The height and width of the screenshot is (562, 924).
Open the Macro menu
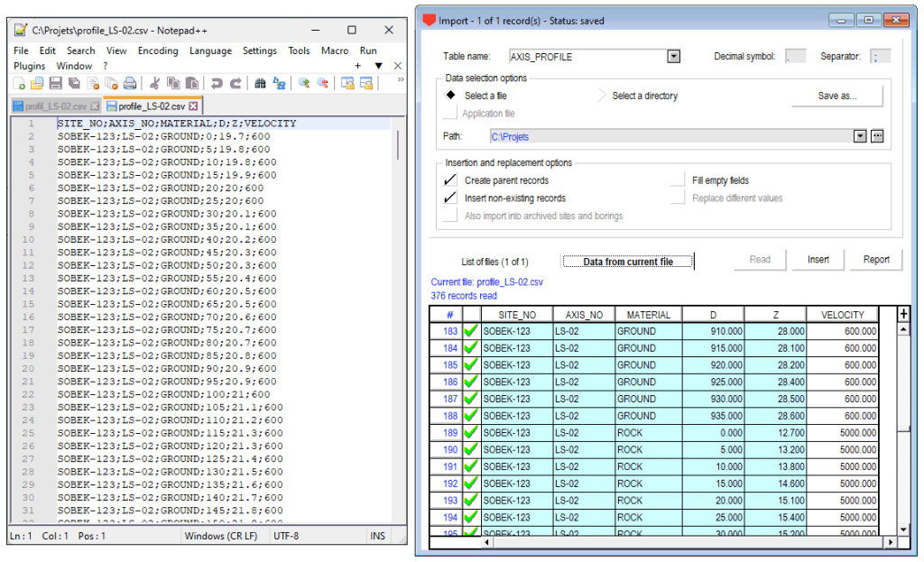click(334, 51)
